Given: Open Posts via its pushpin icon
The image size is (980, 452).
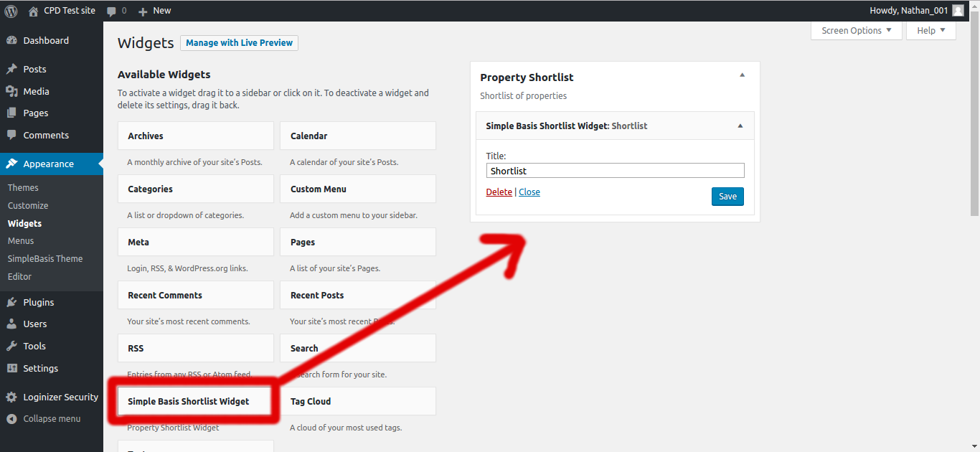Looking at the screenshot, I should pyautogui.click(x=11, y=70).
